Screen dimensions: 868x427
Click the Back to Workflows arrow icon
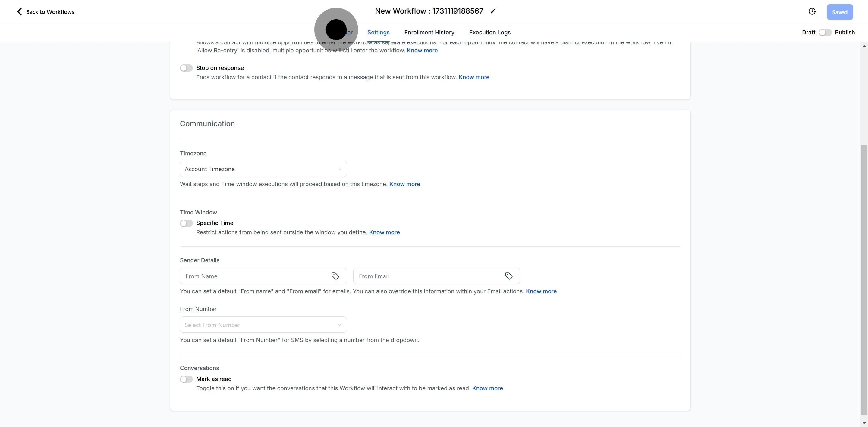point(20,12)
